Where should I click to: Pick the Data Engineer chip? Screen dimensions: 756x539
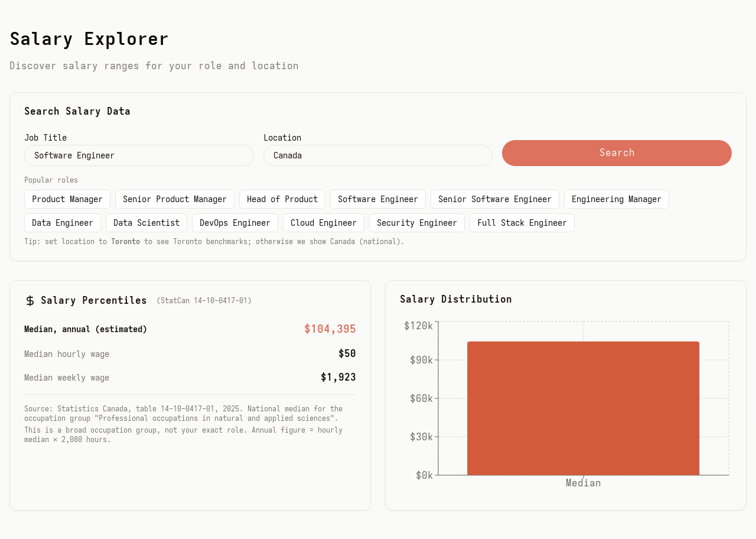pyautogui.click(x=63, y=223)
